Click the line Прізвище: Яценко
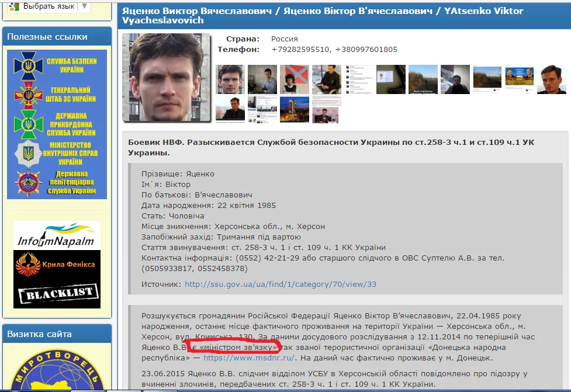 [x=178, y=174]
